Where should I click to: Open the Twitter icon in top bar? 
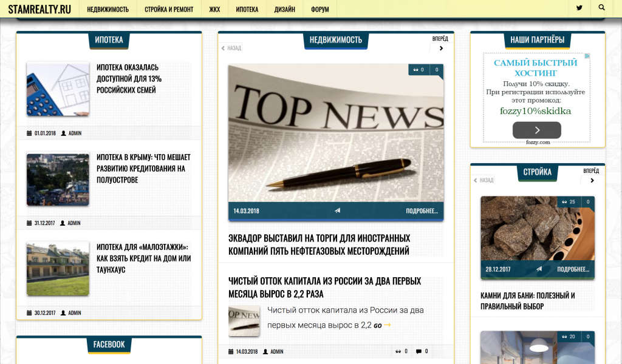click(x=579, y=8)
